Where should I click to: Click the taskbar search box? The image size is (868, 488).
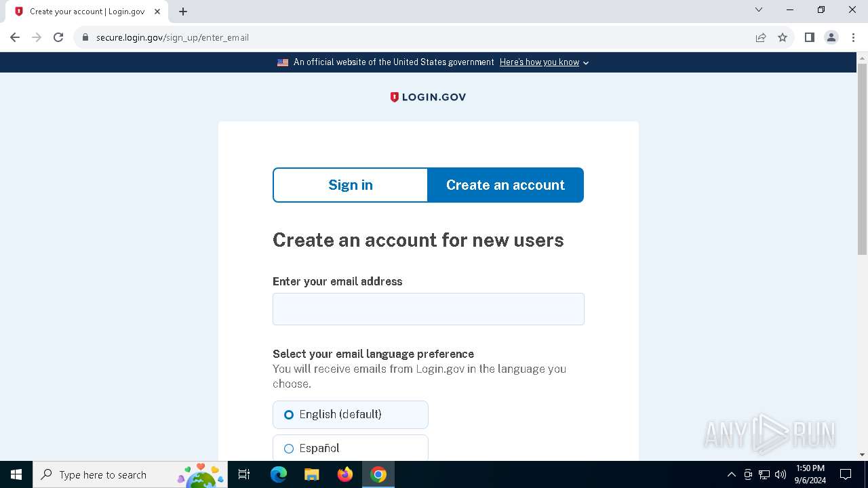click(x=130, y=474)
